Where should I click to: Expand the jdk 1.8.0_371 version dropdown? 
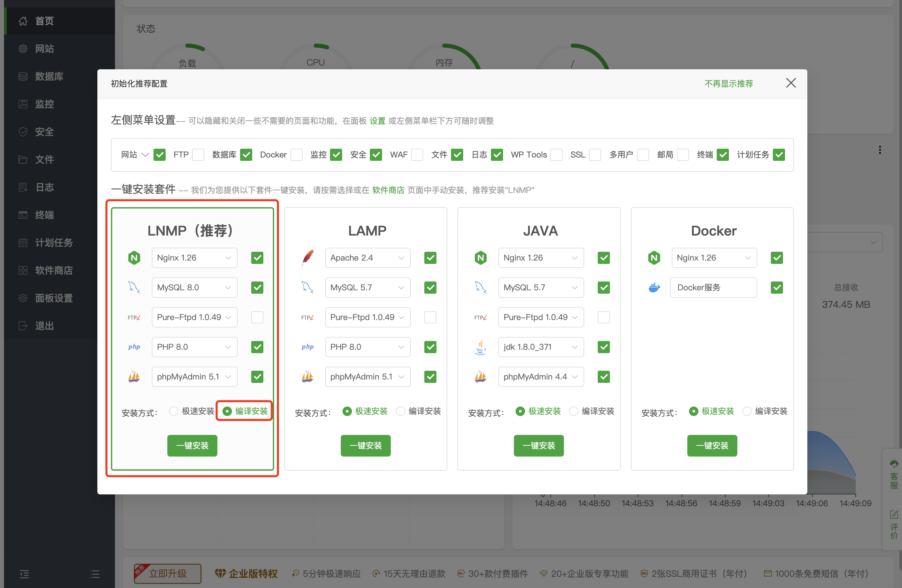point(541,347)
